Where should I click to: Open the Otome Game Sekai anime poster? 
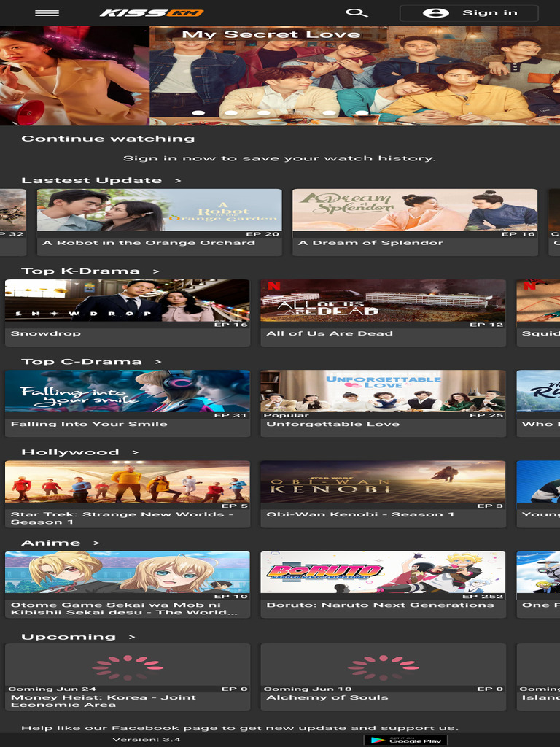point(127,572)
